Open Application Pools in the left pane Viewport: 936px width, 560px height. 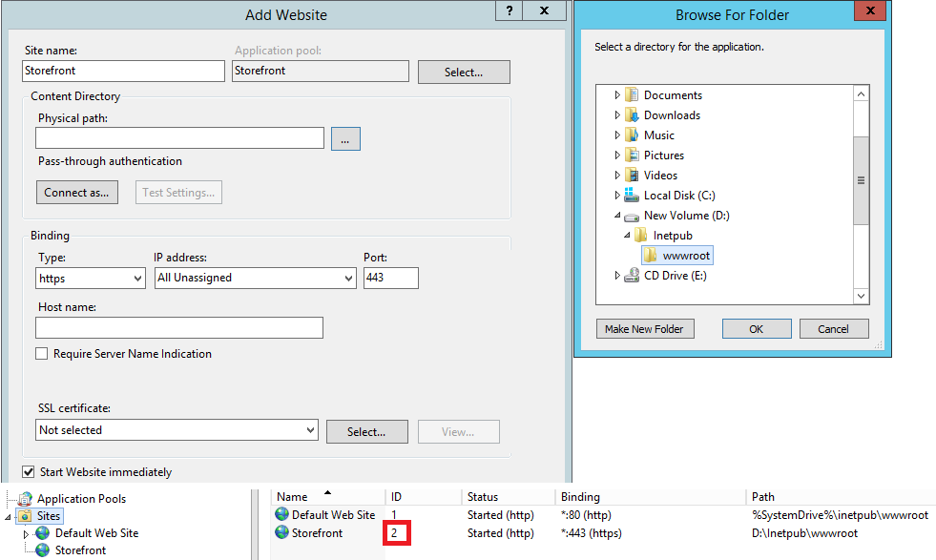pos(79,497)
